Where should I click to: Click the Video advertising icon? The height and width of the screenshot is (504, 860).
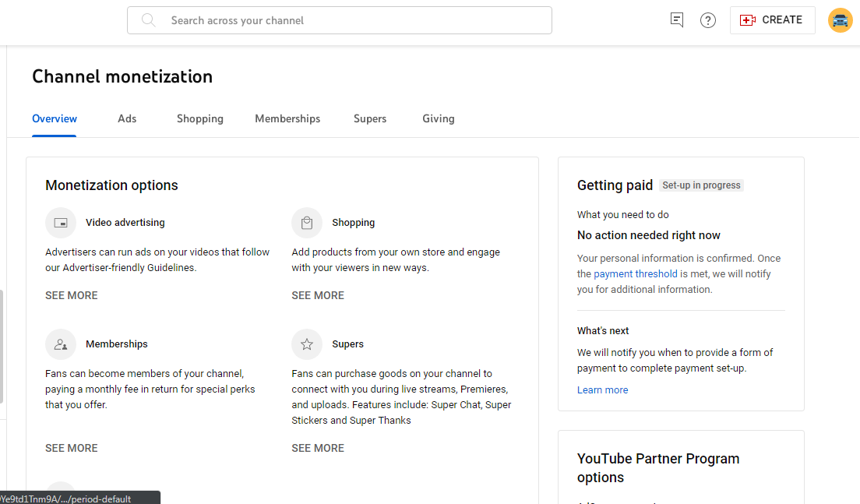[x=60, y=223]
